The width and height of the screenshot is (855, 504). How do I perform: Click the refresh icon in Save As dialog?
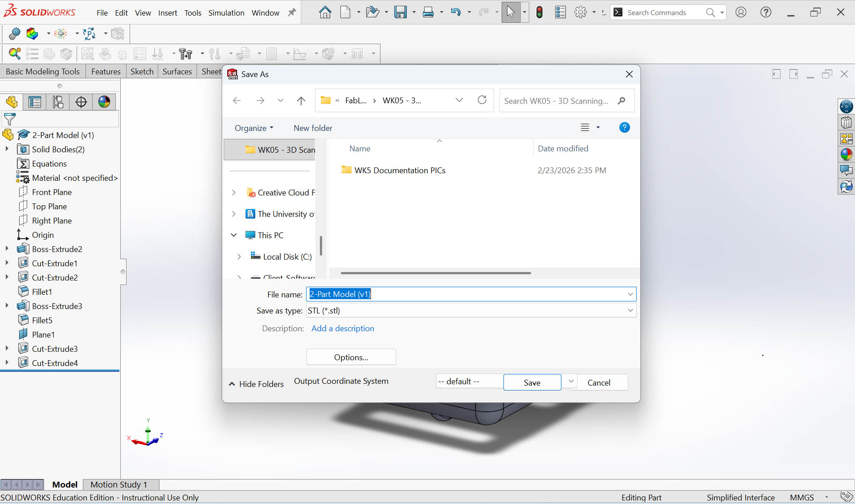[x=482, y=100]
